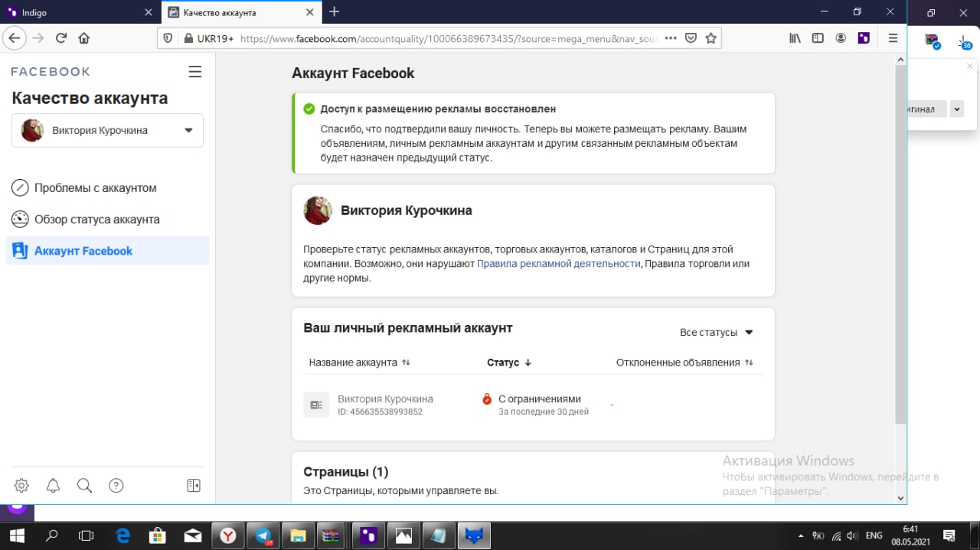Select Аккаунт Facebook in the sidebar
This screenshot has width=980, height=550.
tap(107, 251)
